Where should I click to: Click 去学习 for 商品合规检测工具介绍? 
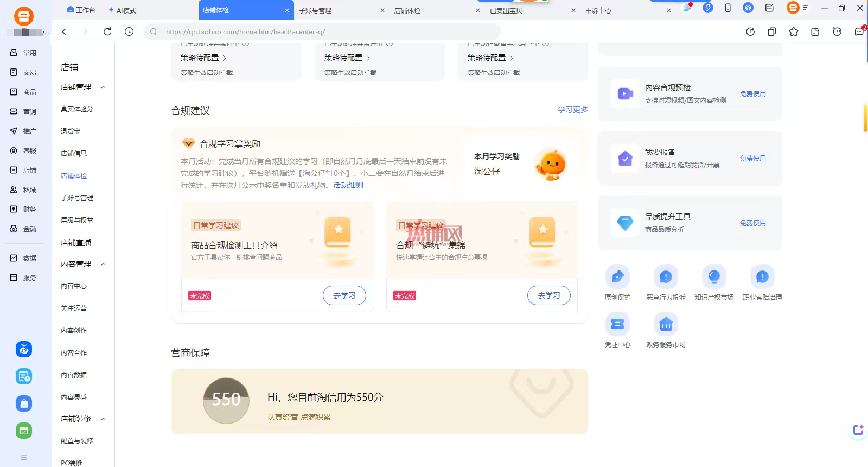(344, 295)
